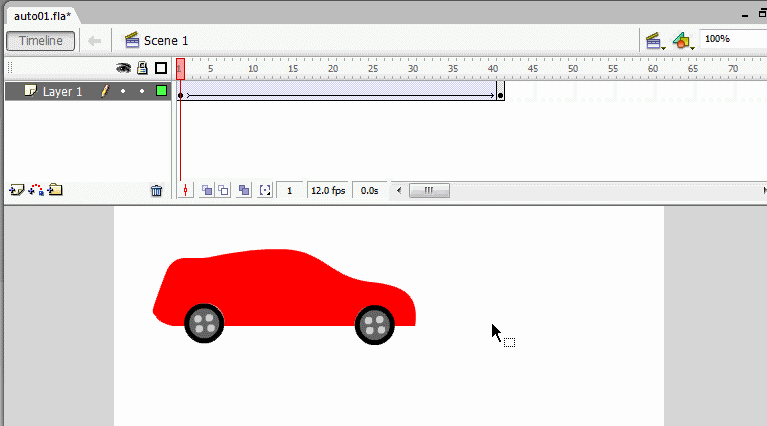This screenshot has height=426, width=767.
Task: Select the end keyframe at frame 41
Action: coord(500,91)
